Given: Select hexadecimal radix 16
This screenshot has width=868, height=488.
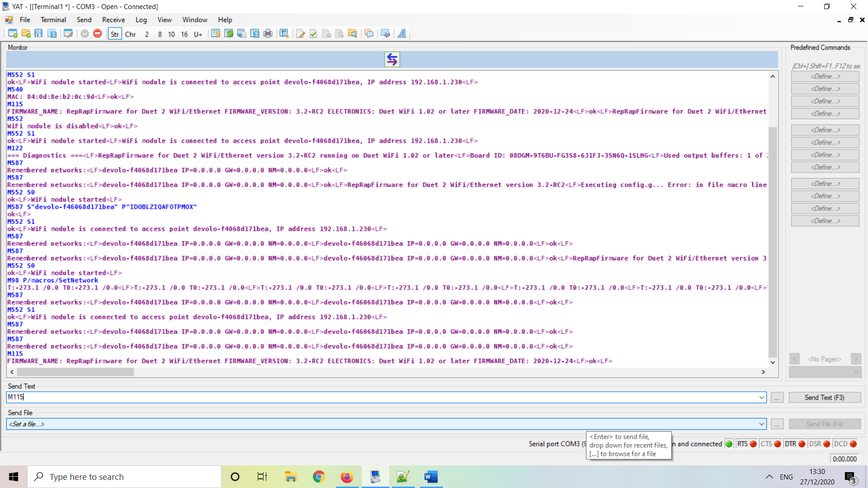Looking at the screenshot, I should (184, 34).
